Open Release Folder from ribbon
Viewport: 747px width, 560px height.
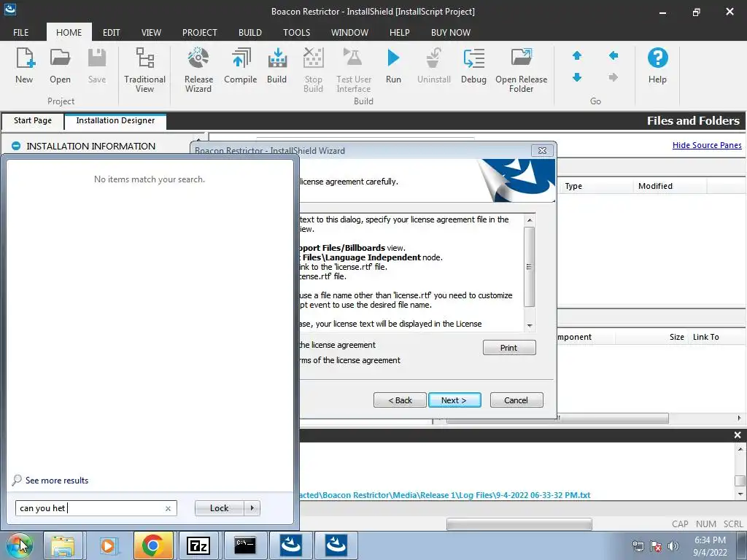(x=521, y=69)
